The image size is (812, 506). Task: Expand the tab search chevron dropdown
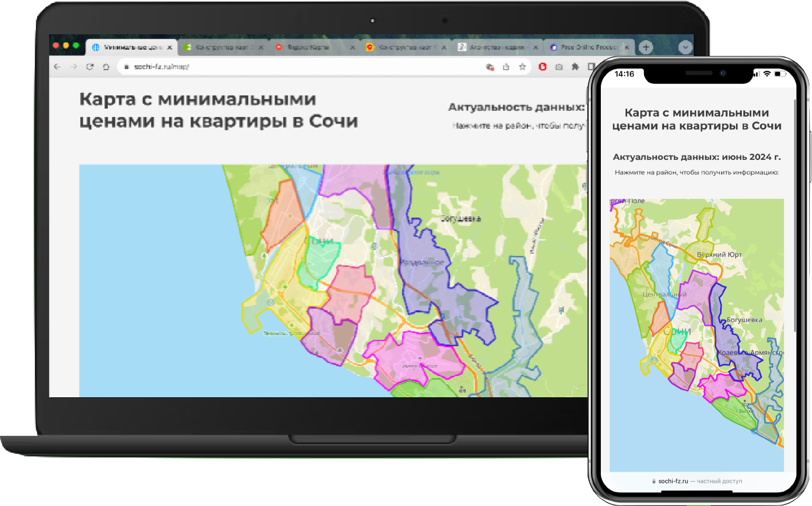pos(685,47)
